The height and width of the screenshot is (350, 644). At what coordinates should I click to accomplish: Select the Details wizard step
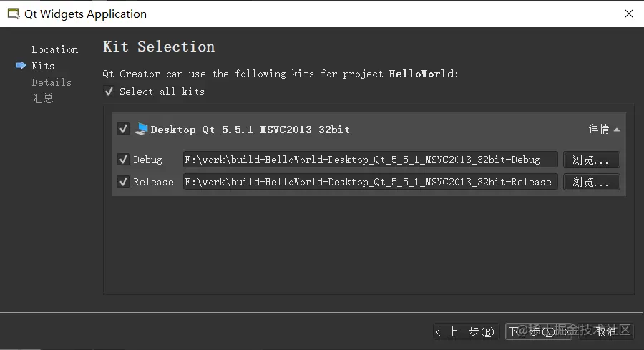(x=52, y=82)
